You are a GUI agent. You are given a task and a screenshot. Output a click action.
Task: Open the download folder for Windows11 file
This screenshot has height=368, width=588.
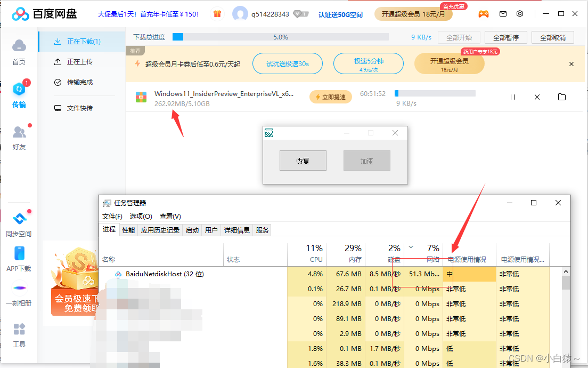(562, 97)
